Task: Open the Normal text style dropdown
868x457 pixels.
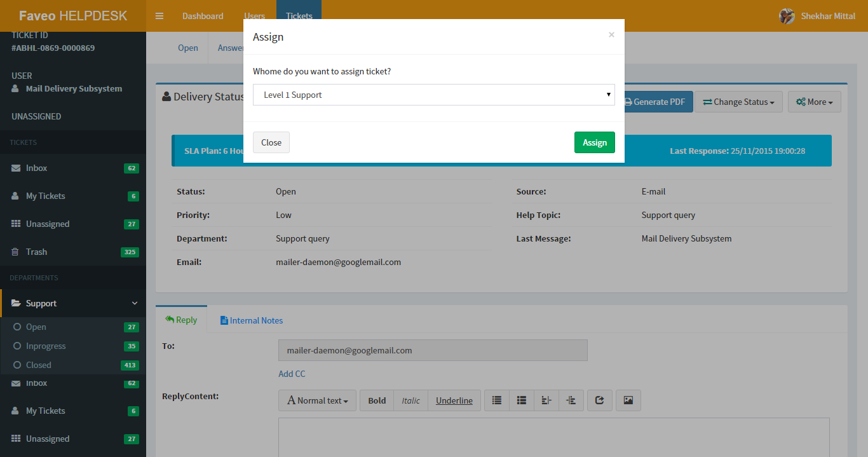Action: 318,400
